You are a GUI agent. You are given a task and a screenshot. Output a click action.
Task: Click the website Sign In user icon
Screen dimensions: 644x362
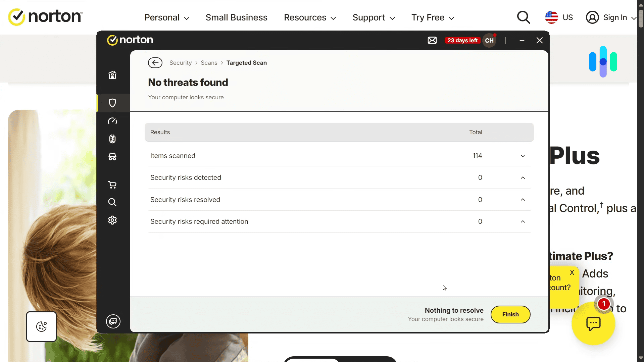(x=592, y=17)
